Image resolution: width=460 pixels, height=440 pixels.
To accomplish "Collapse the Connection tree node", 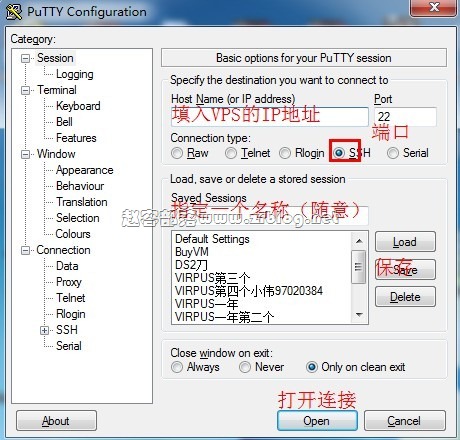I will coord(25,250).
